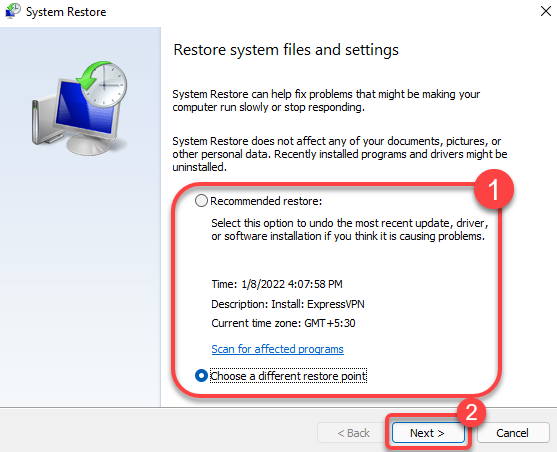Click the computer with clock illustration
557x452 pixels.
pos(80,108)
